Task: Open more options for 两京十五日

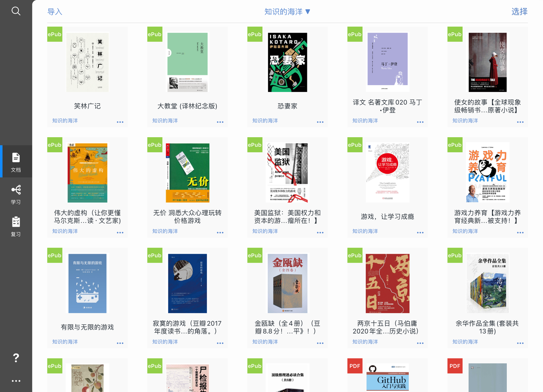Action: 420,343
